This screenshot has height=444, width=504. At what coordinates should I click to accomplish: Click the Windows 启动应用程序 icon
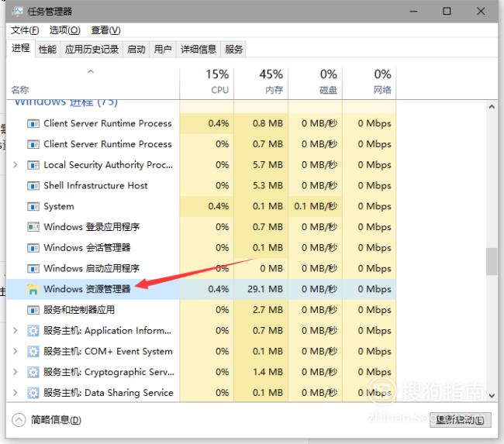(33, 269)
